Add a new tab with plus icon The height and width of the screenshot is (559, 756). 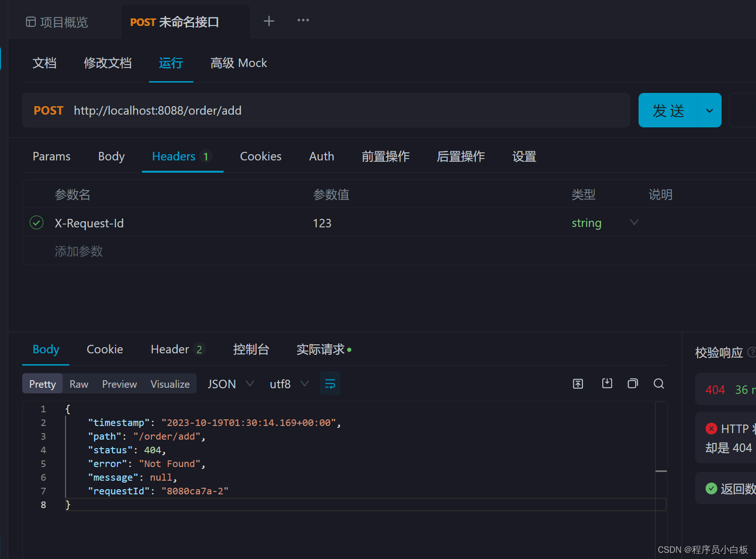[x=269, y=21]
